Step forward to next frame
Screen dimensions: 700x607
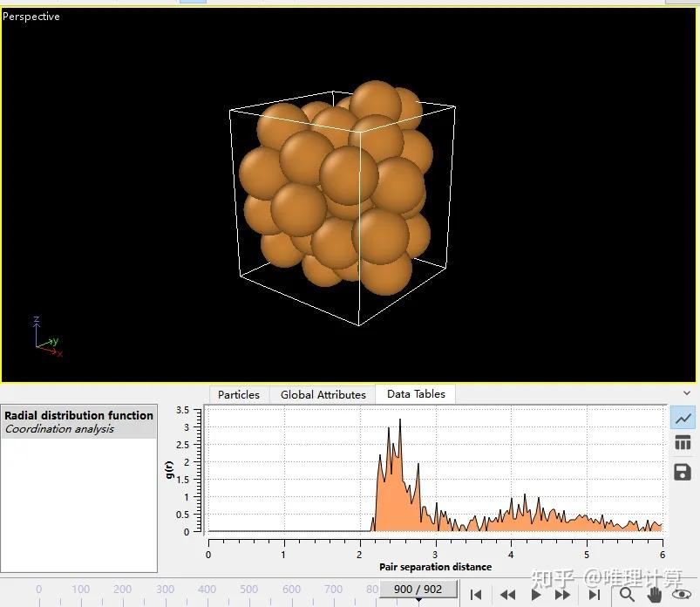(563, 594)
